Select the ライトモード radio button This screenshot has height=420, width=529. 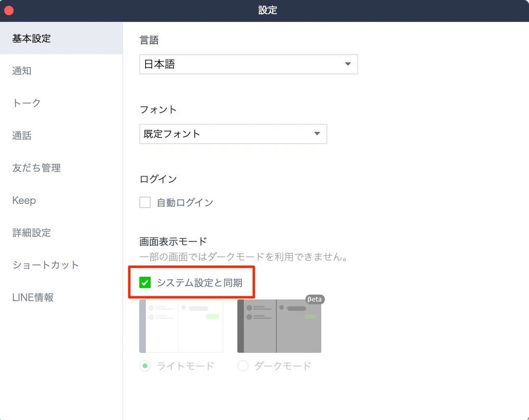click(x=145, y=366)
